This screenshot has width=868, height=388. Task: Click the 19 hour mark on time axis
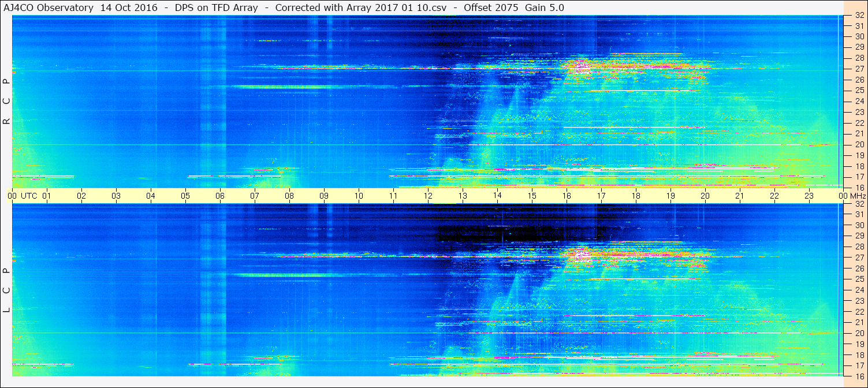tap(670, 196)
